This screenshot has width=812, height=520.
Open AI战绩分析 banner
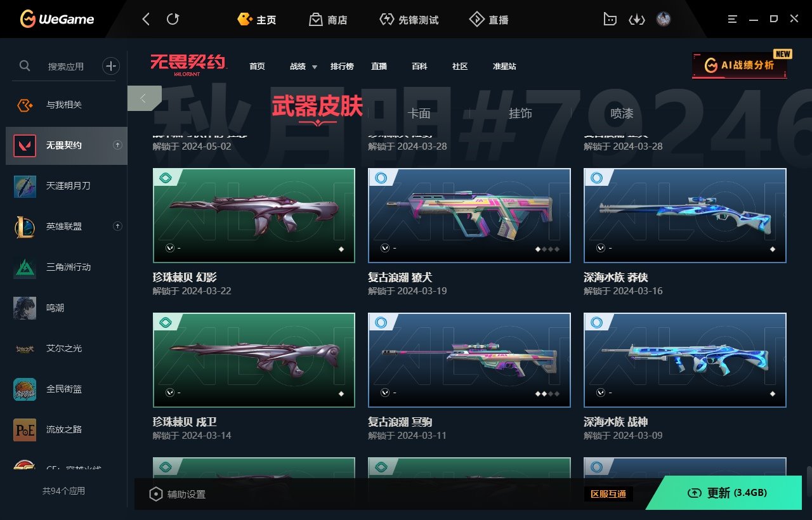740,65
